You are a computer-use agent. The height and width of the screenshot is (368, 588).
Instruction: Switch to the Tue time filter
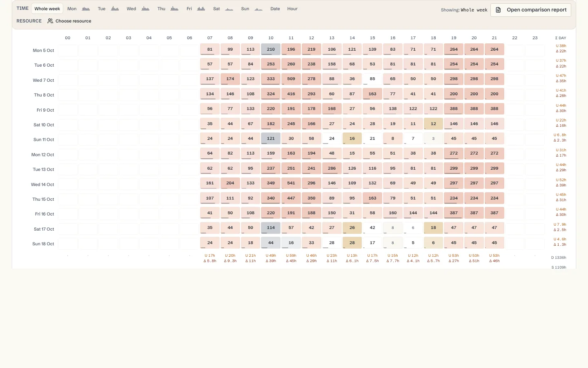click(102, 9)
